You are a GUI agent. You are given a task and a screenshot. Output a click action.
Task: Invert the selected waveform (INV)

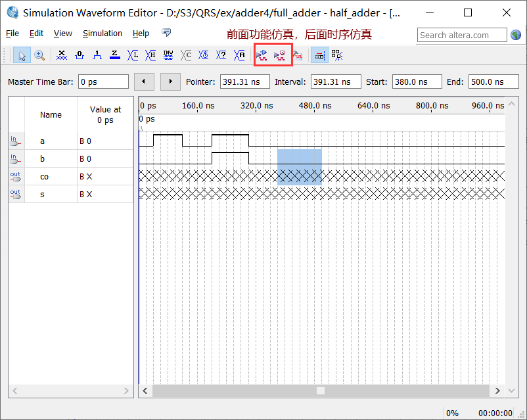tap(168, 55)
